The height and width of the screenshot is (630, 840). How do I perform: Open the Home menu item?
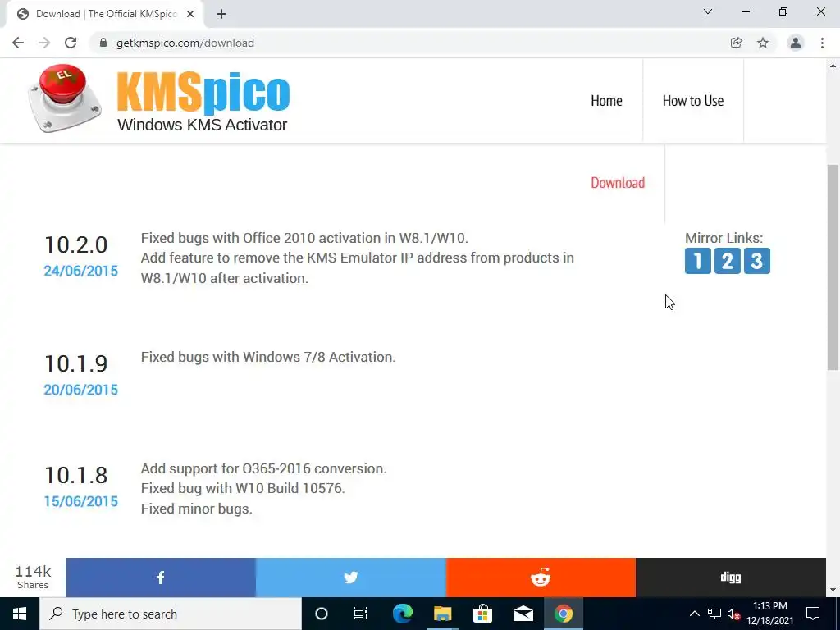tap(606, 101)
